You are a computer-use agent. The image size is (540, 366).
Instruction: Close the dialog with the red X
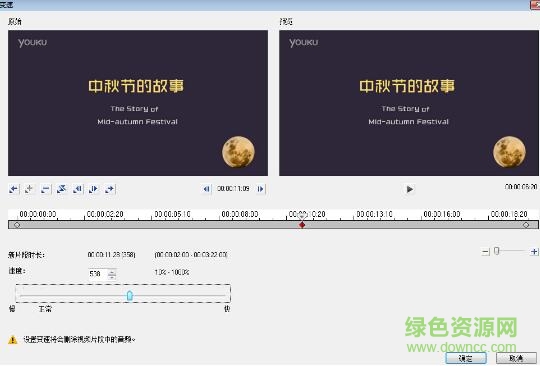click(x=536, y=4)
